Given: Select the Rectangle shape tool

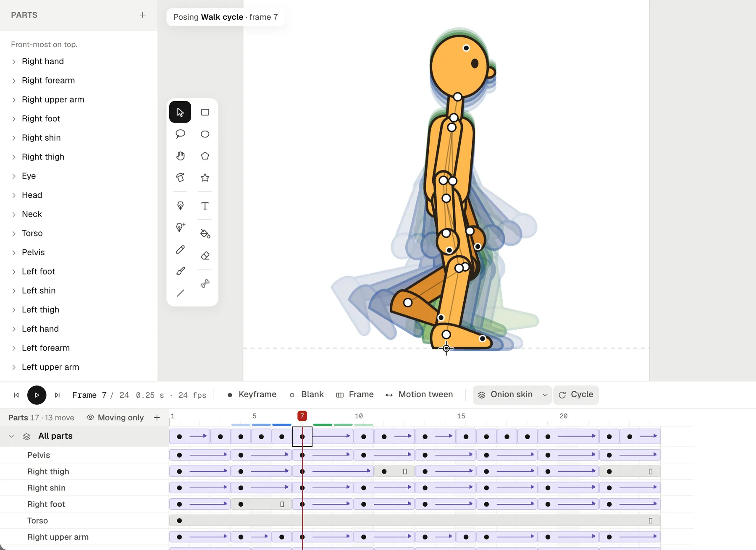Looking at the screenshot, I should click(x=205, y=112).
